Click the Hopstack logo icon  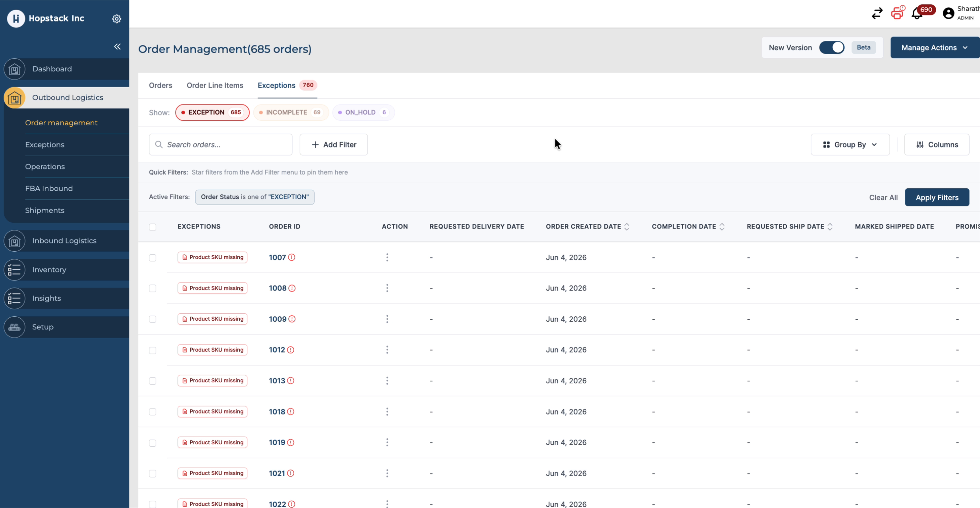pos(16,18)
